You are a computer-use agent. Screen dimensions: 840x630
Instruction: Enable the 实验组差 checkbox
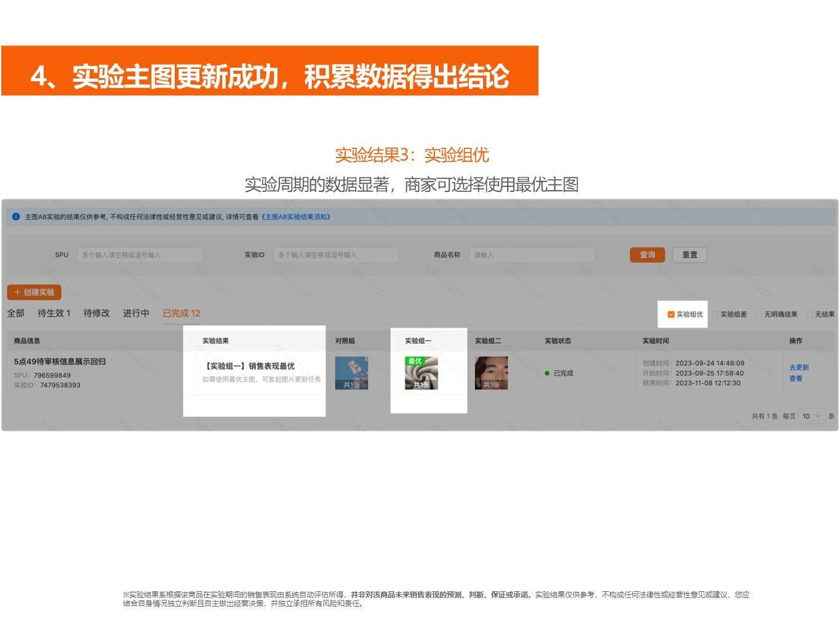pyautogui.click(x=715, y=314)
